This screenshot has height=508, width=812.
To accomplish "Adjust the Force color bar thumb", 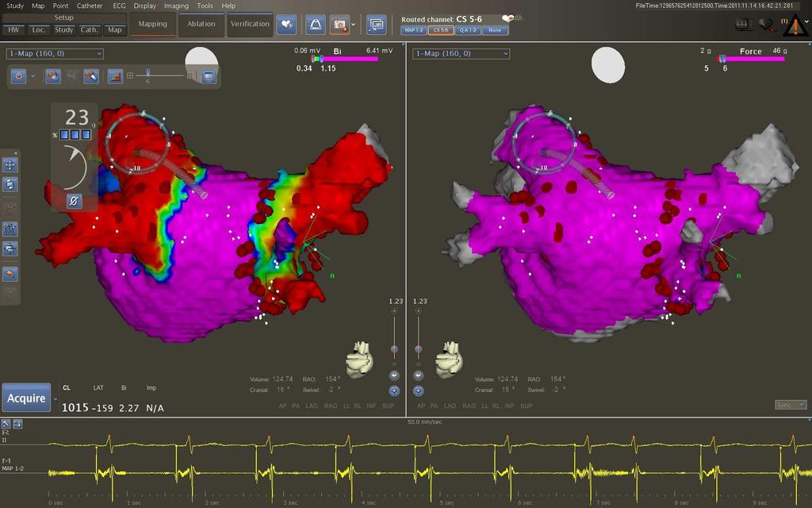I will [x=722, y=59].
